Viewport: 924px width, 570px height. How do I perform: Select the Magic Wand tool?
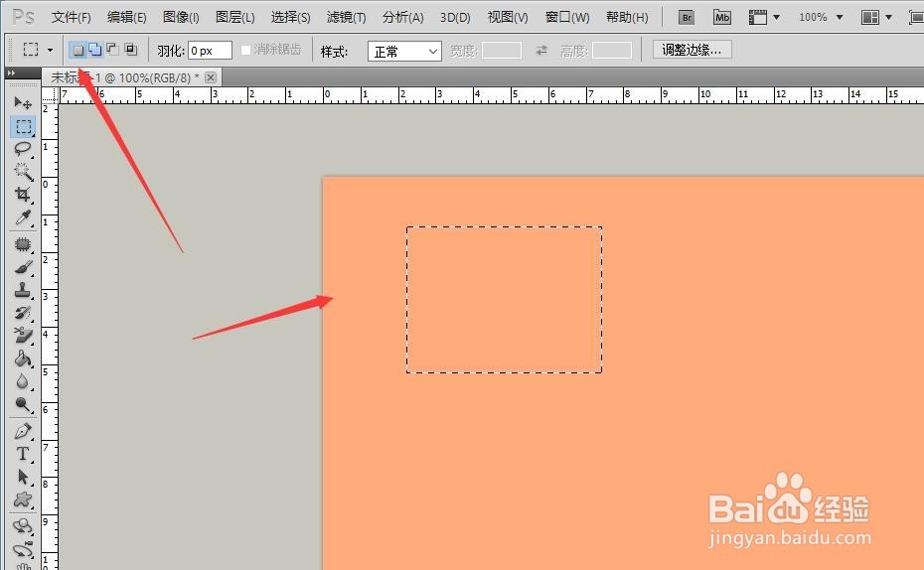click(23, 172)
